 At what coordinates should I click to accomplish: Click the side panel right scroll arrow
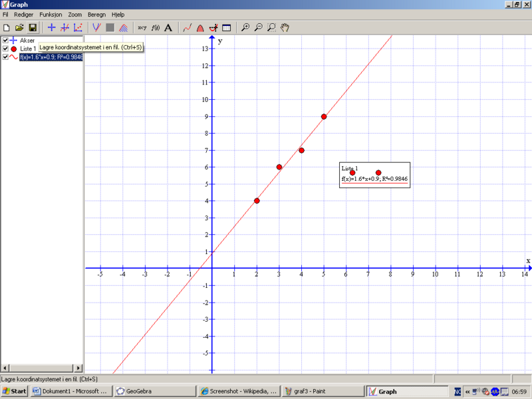pyautogui.click(x=78, y=368)
